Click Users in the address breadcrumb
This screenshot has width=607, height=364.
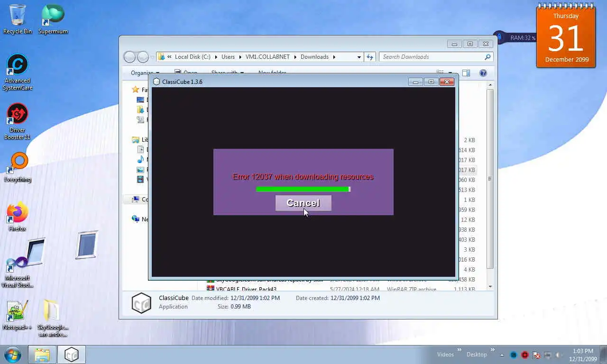pyautogui.click(x=228, y=57)
